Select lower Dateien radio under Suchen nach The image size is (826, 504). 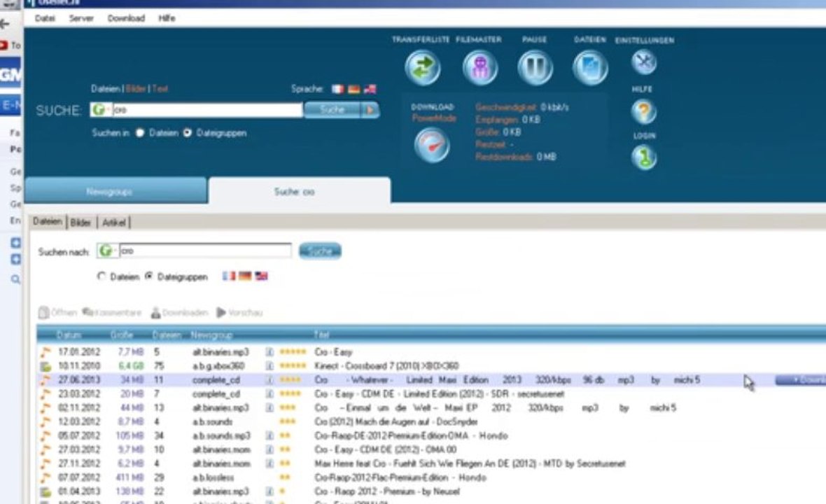click(101, 276)
